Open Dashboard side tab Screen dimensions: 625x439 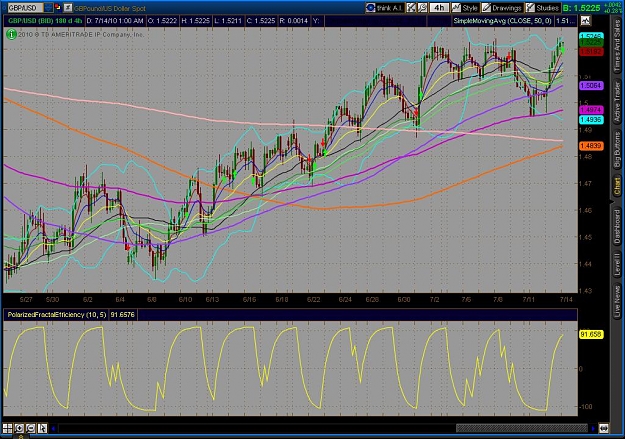(617, 226)
